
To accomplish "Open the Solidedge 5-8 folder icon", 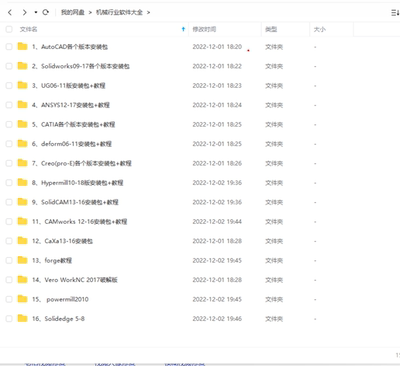I will click(22, 318).
